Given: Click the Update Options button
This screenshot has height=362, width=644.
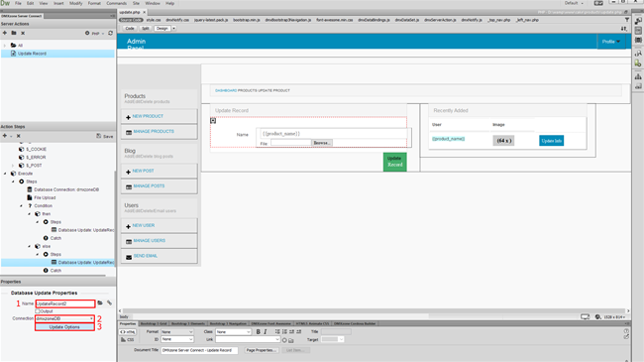Looking at the screenshot, I should [64, 327].
